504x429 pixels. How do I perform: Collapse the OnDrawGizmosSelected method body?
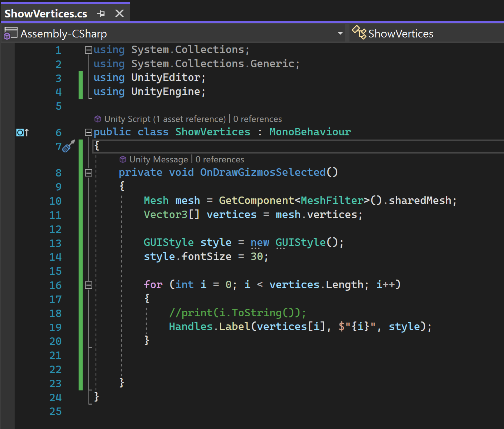pyautogui.click(x=88, y=172)
